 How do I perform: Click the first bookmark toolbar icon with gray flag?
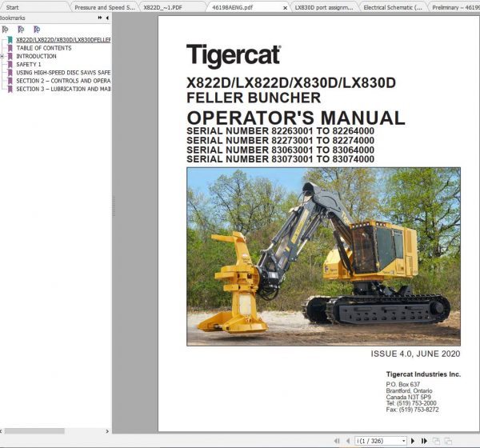click(6, 30)
